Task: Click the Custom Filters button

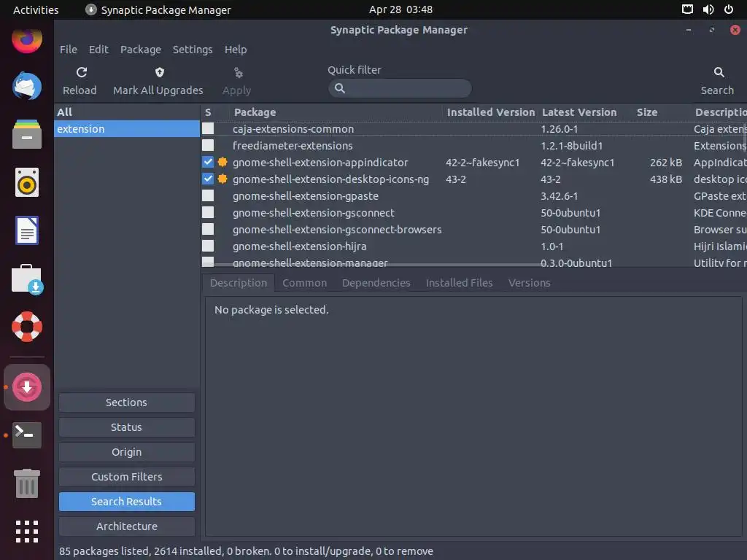Action: [x=127, y=477]
